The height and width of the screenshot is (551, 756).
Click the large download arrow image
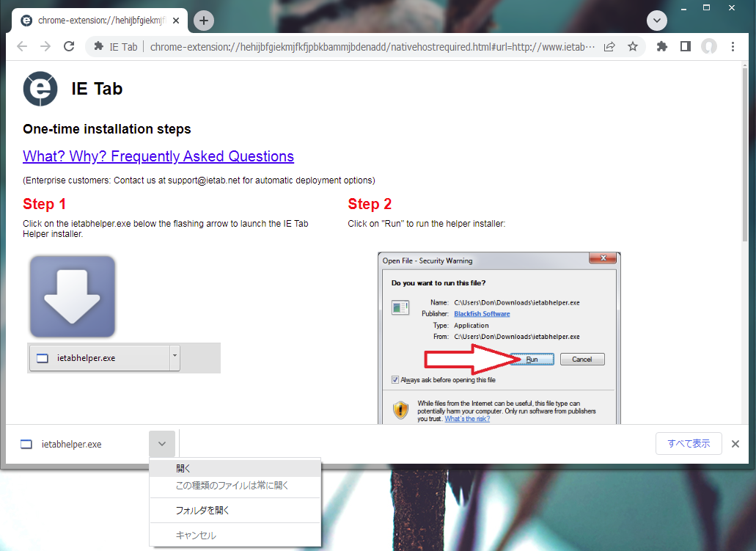tap(73, 296)
